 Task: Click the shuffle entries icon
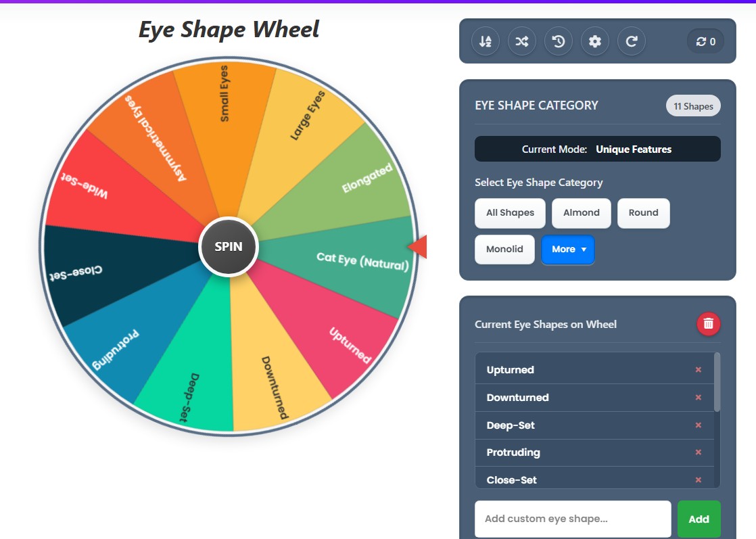[521, 41]
